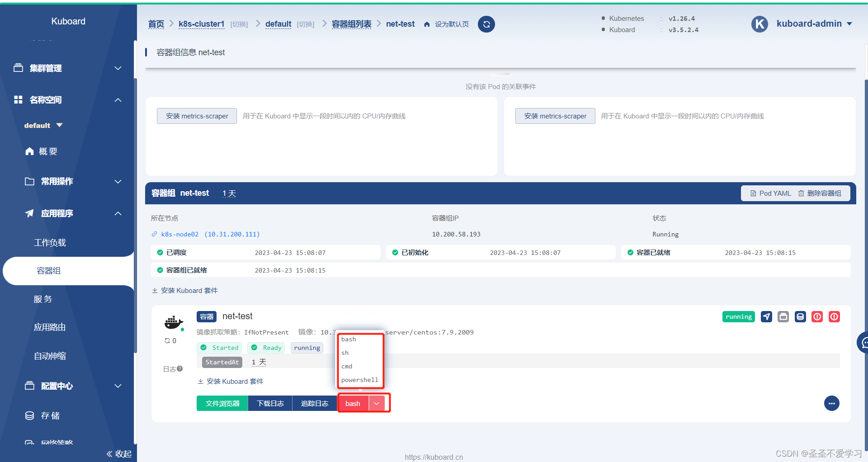Click the 安装 metrics-scraper button
Viewport: 868px width, 462px height.
click(x=197, y=116)
